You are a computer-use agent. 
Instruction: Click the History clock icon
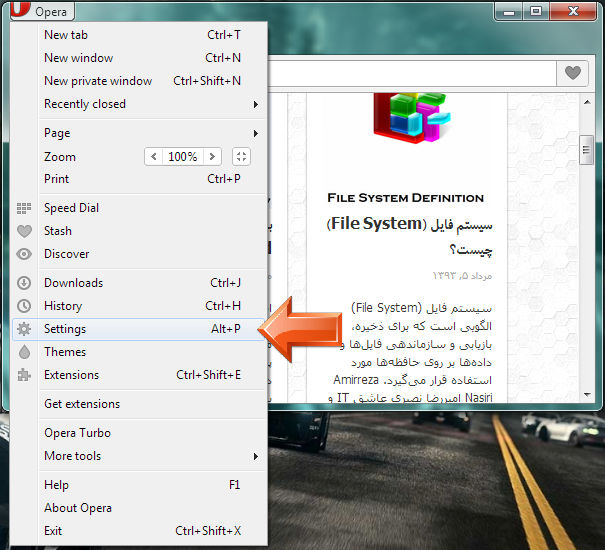point(24,306)
